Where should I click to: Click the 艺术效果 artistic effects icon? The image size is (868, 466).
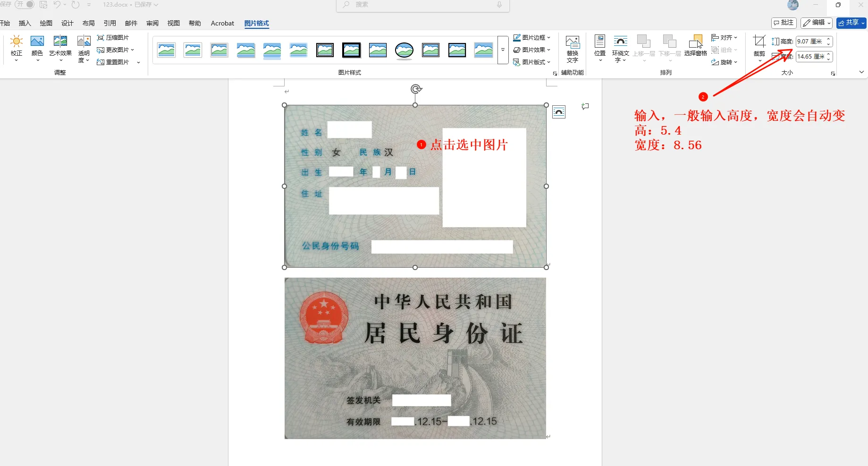pyautogui.click(x=60, y=47)
